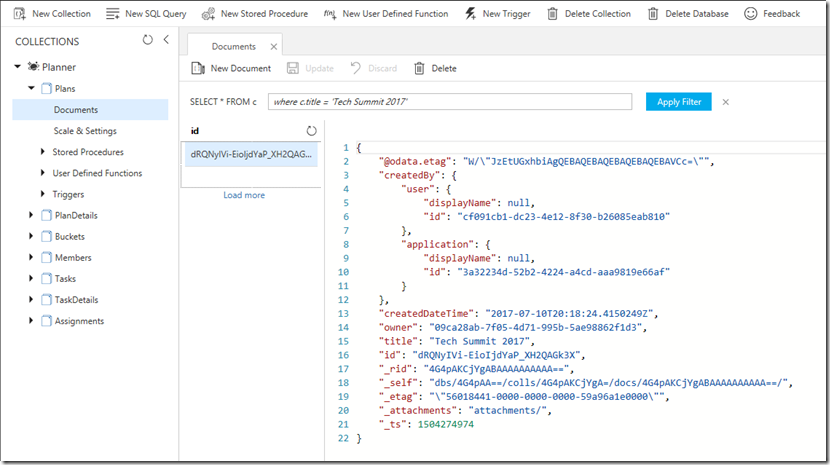Expand the Buckets collection
The image size is (830, 465).
click(x=31, y=236)
